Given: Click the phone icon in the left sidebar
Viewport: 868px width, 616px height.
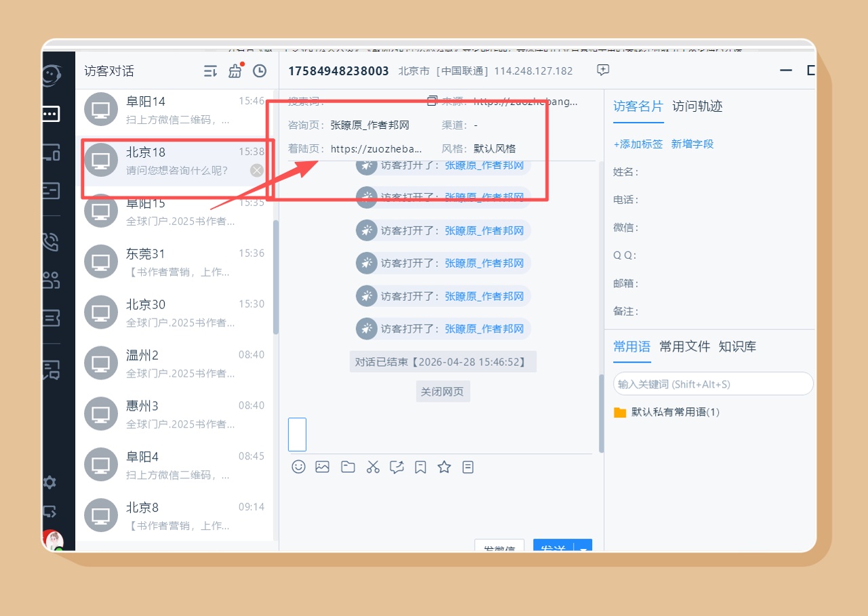Looking at the screenshot, I should (x=50, y=241).
